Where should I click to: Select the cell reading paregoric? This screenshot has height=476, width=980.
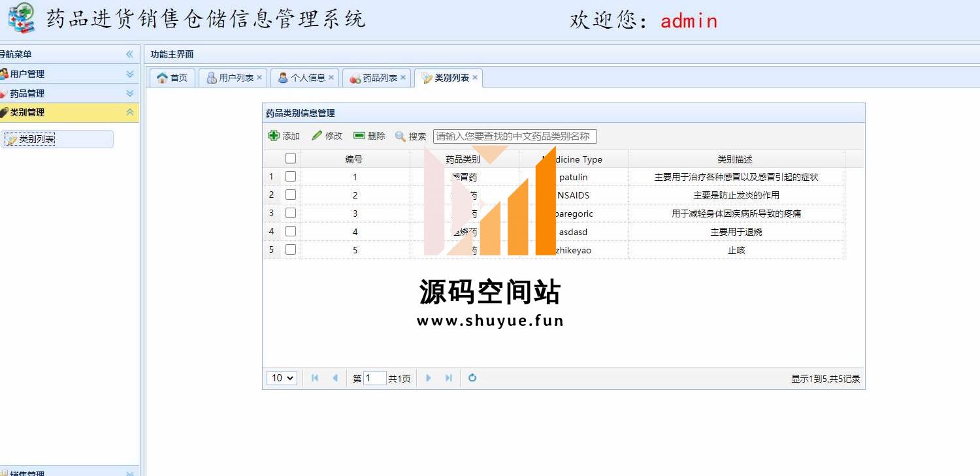(573, 214)
